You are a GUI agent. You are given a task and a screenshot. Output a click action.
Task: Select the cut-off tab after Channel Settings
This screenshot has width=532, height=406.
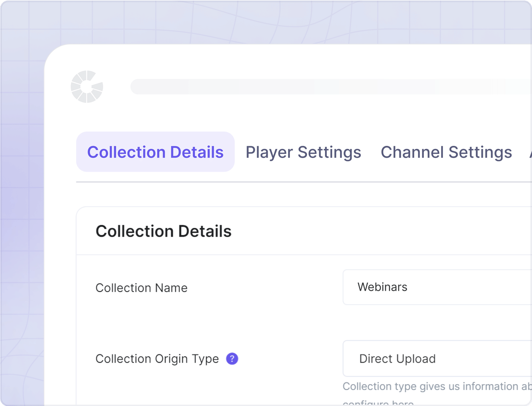pos(529,152)
